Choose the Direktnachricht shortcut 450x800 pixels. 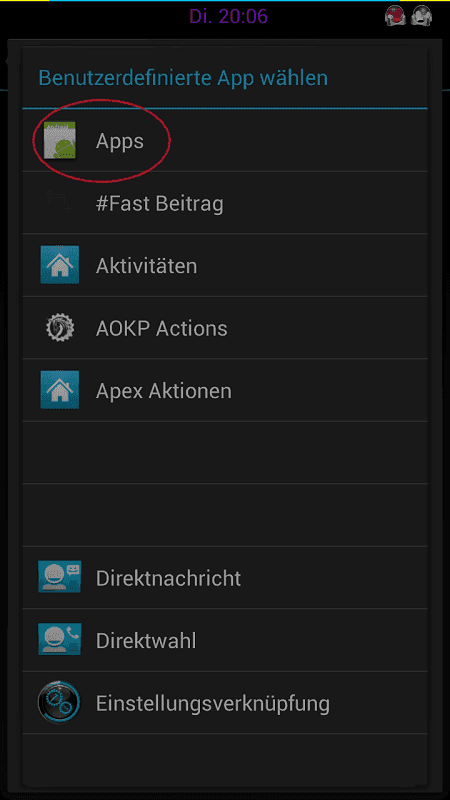coord(224,578)
